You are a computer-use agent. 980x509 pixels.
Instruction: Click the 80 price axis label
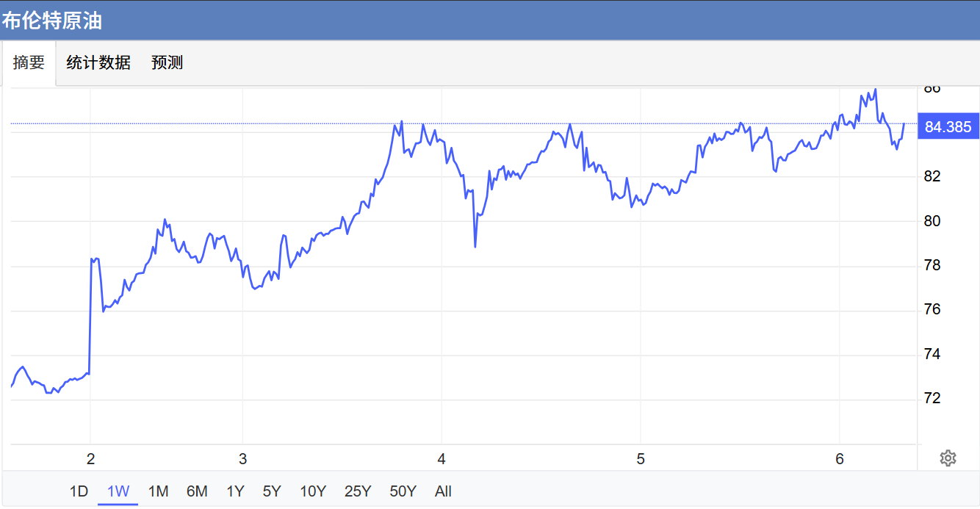coord(932,221)
